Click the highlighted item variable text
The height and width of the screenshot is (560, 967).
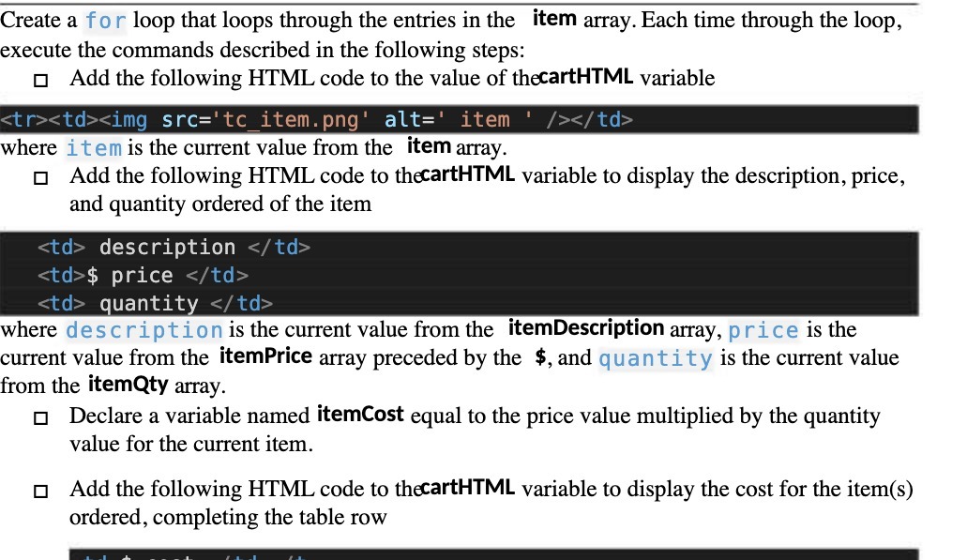click(x=94, y=147)
